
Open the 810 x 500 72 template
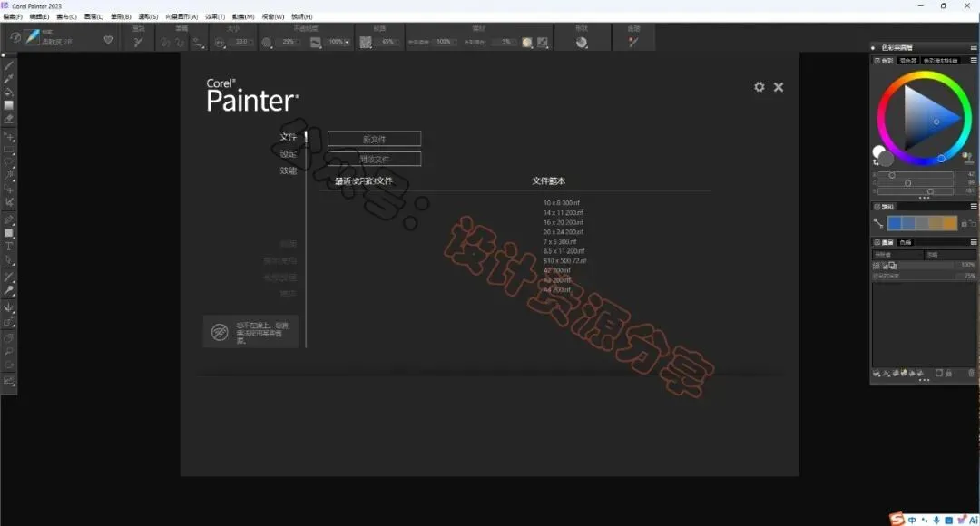[564, 260]
